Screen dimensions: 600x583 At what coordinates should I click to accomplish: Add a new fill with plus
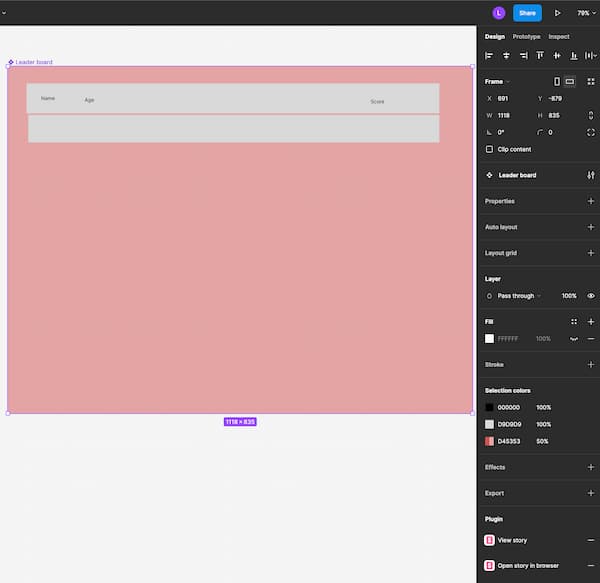point(591,322)
